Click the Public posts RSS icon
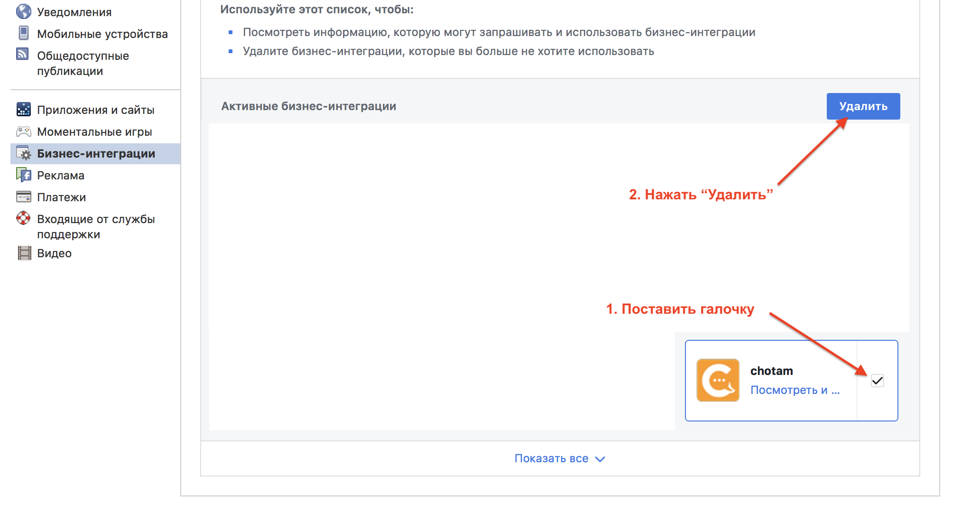Viewport: 980px width, 505px height. pos(23,54)
